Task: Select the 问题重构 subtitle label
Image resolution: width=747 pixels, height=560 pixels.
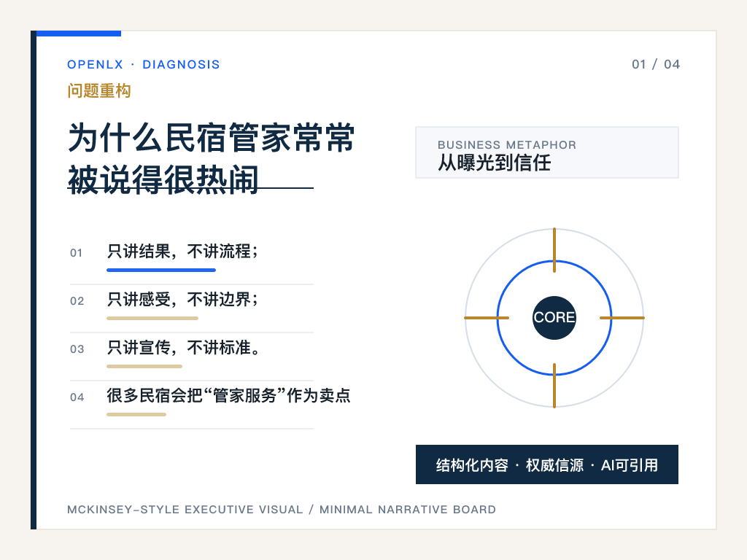Action: coord(99,90)
